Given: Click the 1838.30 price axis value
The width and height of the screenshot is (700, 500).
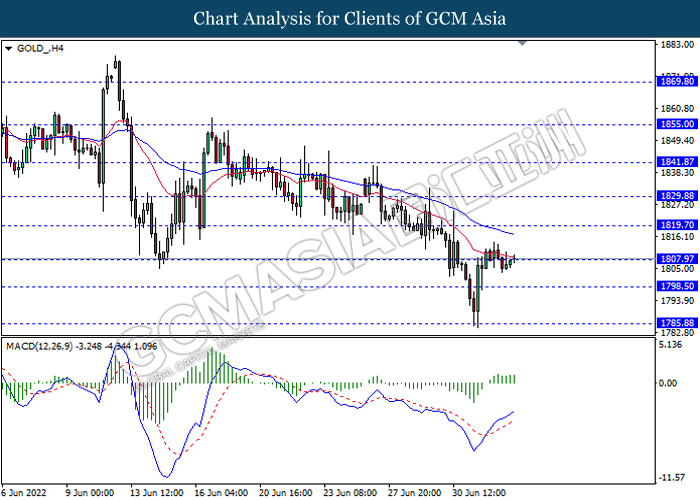Looking at the screenshot, I should pyautogui.click(x=677, y=172).
